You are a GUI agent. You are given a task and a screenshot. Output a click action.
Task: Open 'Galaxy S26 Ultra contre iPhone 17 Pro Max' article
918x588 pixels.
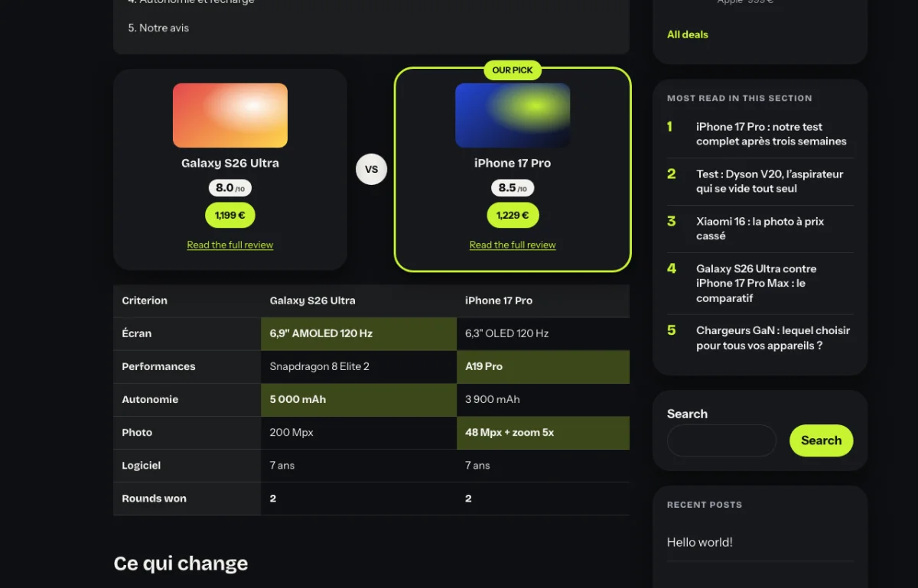756,283
